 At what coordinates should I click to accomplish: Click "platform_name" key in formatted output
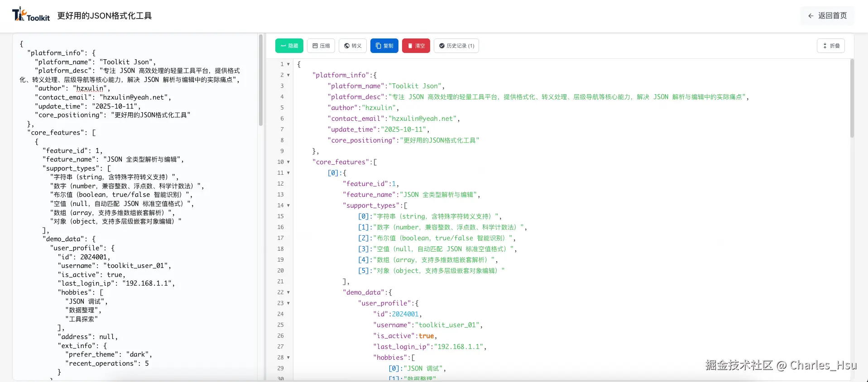(357, 86)
